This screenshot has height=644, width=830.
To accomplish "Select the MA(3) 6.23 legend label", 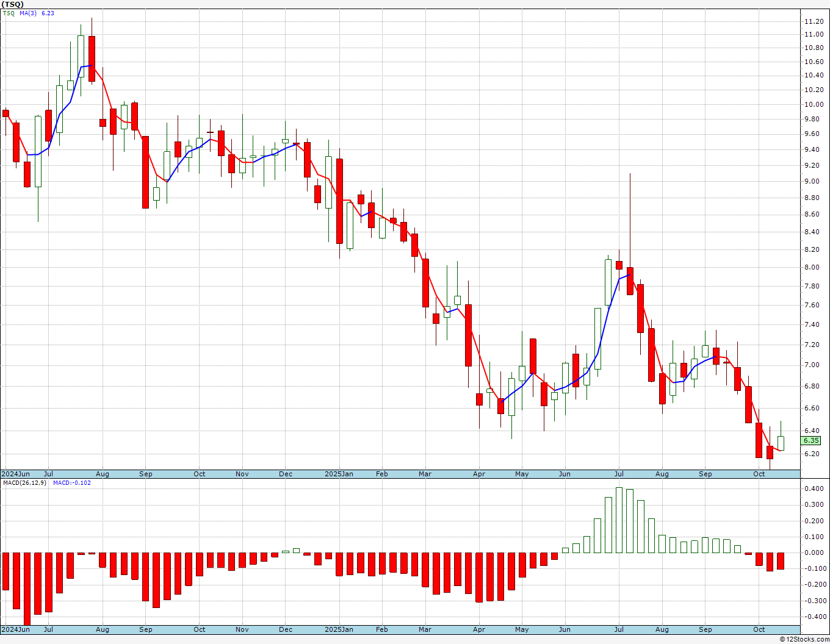I will [36, 13].
